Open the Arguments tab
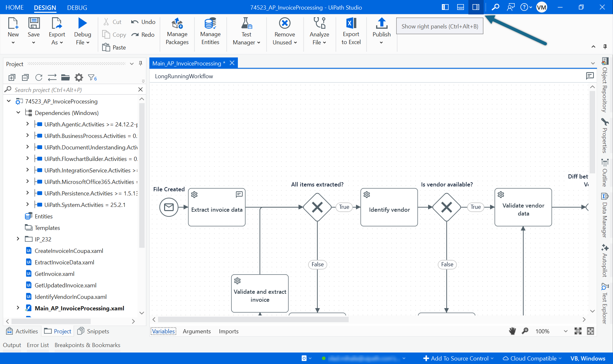 pyautogui.click(x=197, y=331)
